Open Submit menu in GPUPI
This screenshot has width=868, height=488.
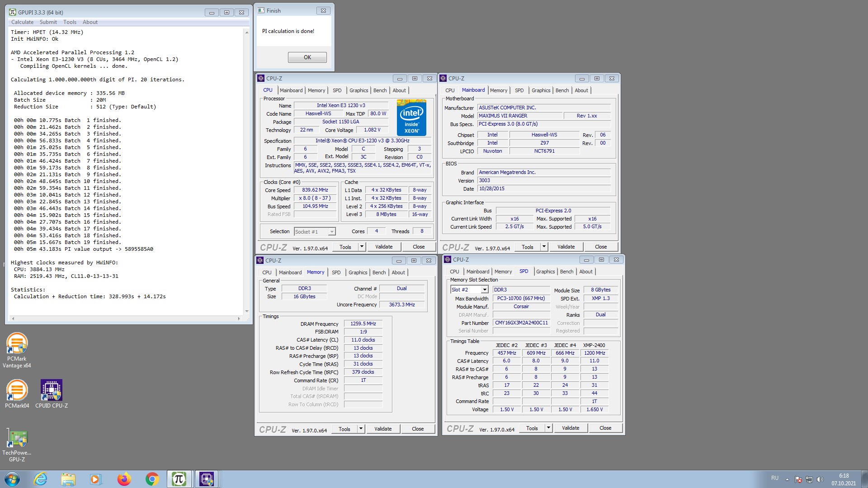(x=48, y=22)
